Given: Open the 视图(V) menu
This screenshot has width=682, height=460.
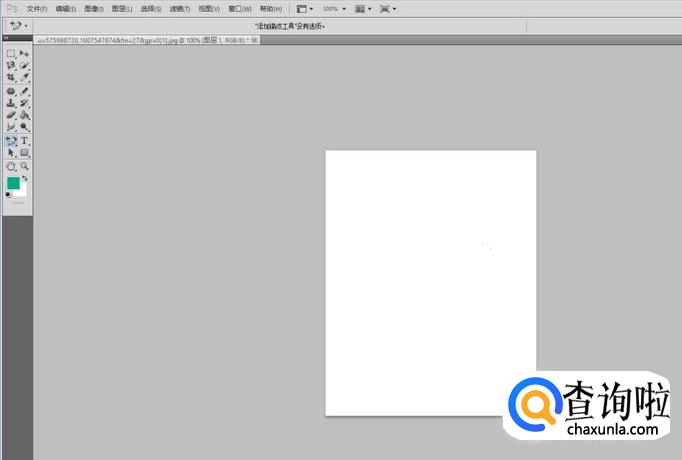Looking at the screenshot, I should click(x=209, y=9).
